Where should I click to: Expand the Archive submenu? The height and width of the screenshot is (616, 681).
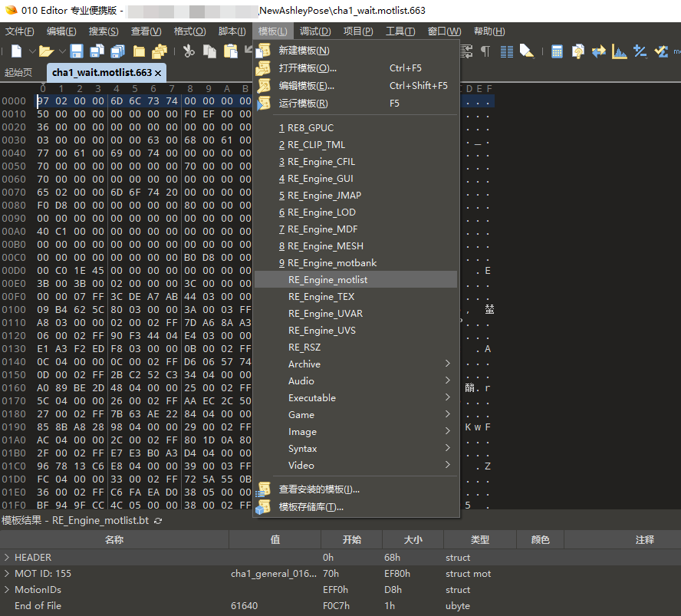pos(355,364)
